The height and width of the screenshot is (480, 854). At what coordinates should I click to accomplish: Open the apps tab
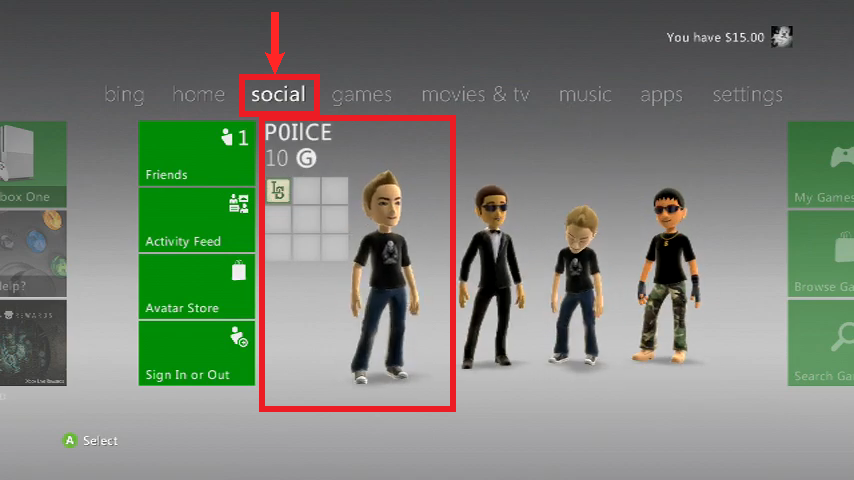pos(661,95)
